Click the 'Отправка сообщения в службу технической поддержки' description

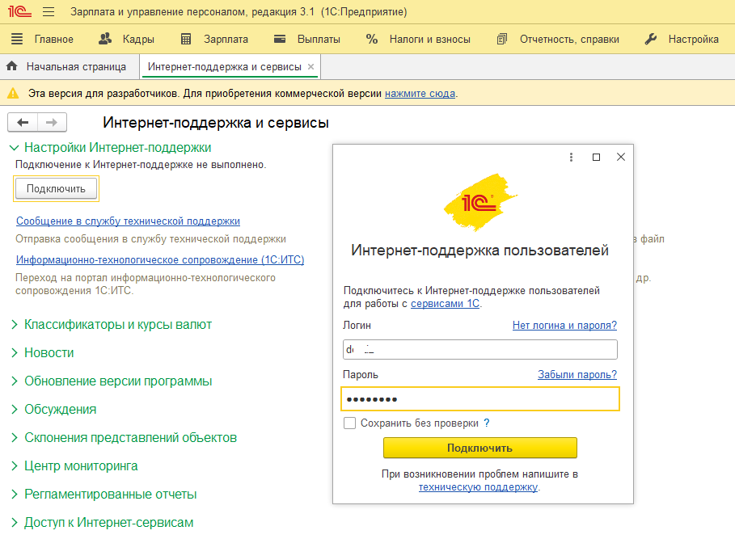click(150, 239)
